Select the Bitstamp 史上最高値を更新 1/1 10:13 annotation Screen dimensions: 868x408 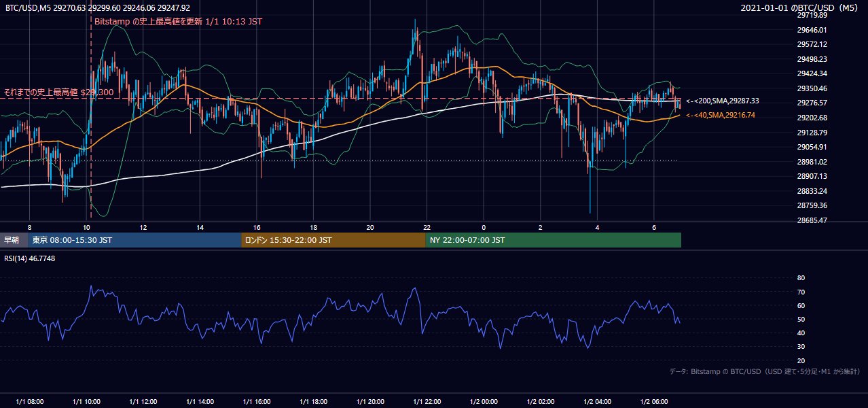click(178, 21)
